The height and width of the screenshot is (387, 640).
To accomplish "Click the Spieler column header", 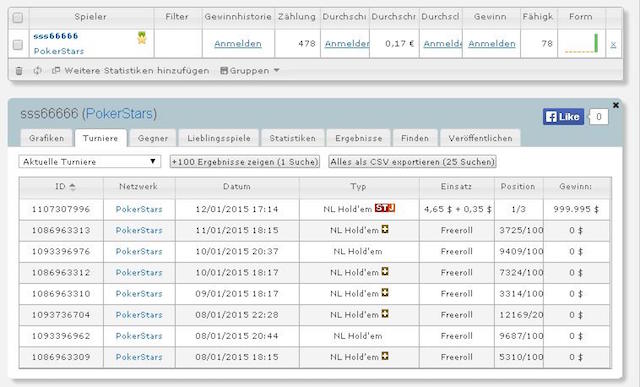I will (x=91, y=17).
